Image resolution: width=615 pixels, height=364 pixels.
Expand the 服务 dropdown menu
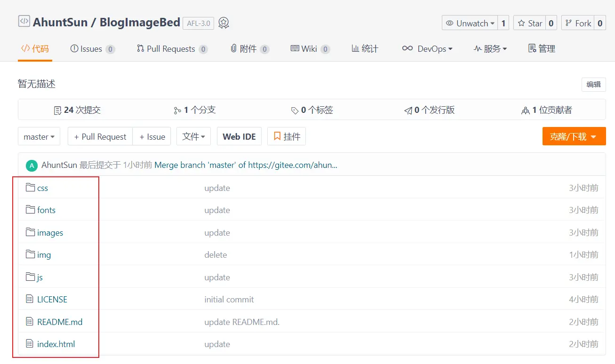490,48
